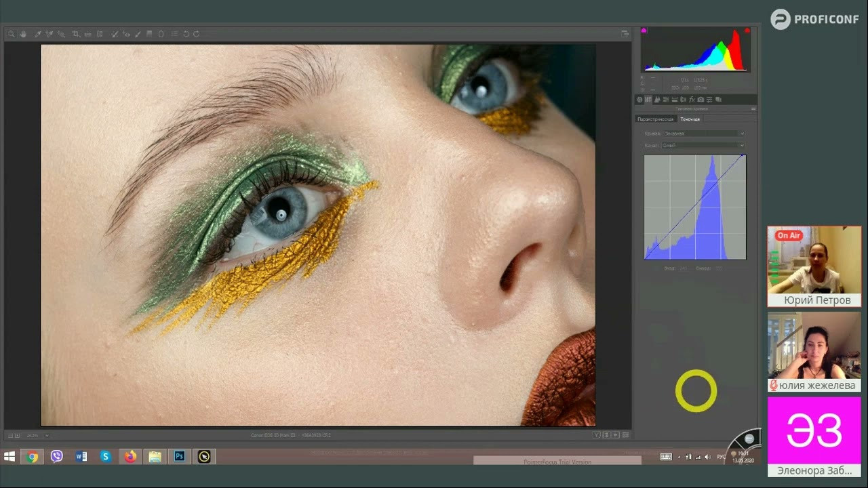The width and height of the screenshot is (868, 488).
Task: Launch Photoshop from the taskbar
Action: click(x=179, y=457)
